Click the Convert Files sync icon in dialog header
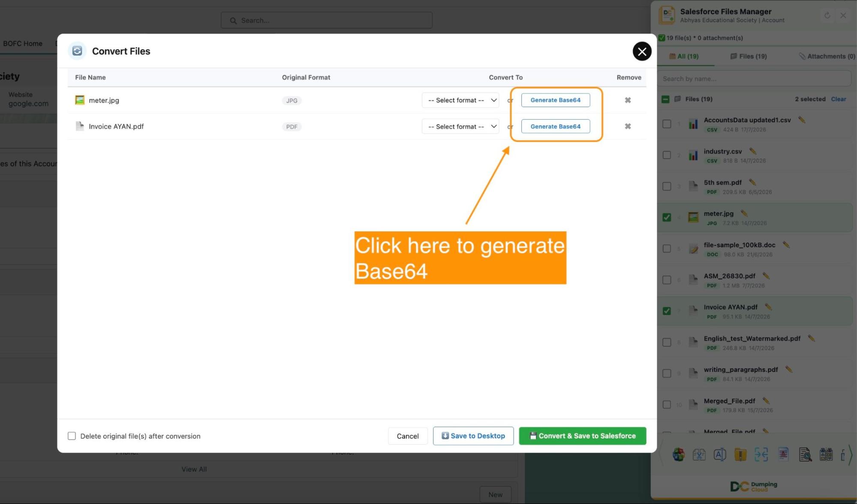 77,51
